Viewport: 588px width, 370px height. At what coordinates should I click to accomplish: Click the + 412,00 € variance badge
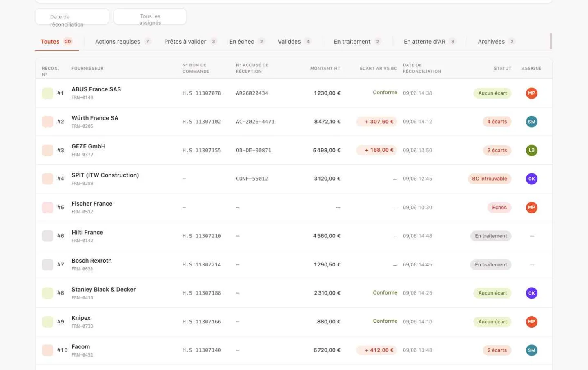click(x=377, y=350)
